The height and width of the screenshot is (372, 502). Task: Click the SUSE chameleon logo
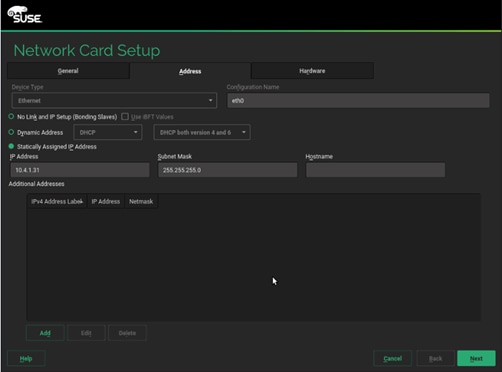pos(25,15)
